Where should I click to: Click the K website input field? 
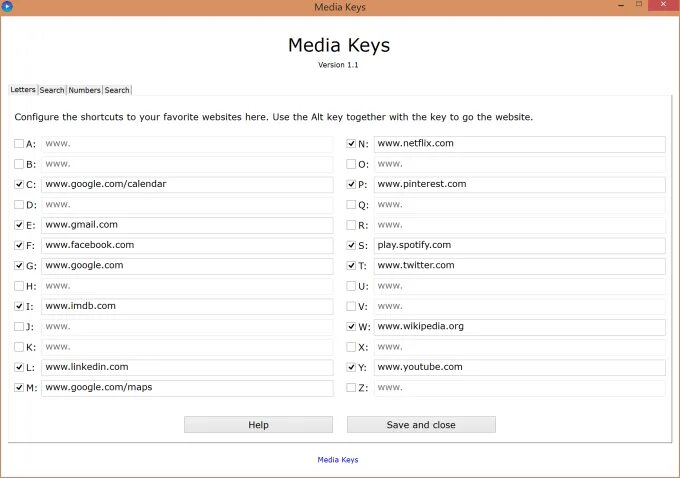pos(187,347)
